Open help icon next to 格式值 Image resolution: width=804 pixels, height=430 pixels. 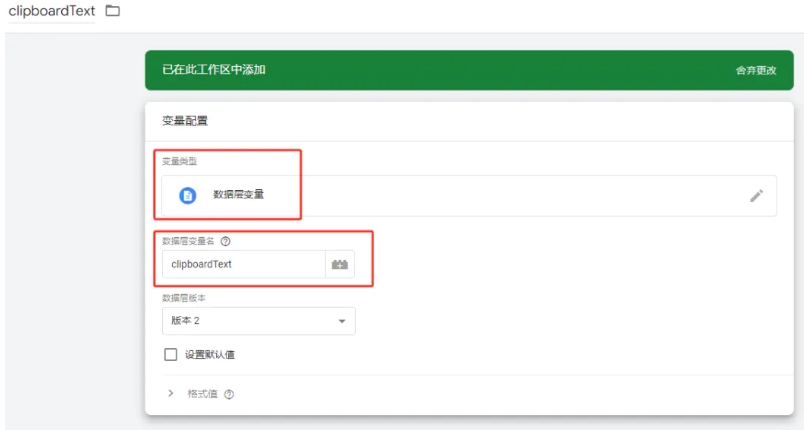229,394
